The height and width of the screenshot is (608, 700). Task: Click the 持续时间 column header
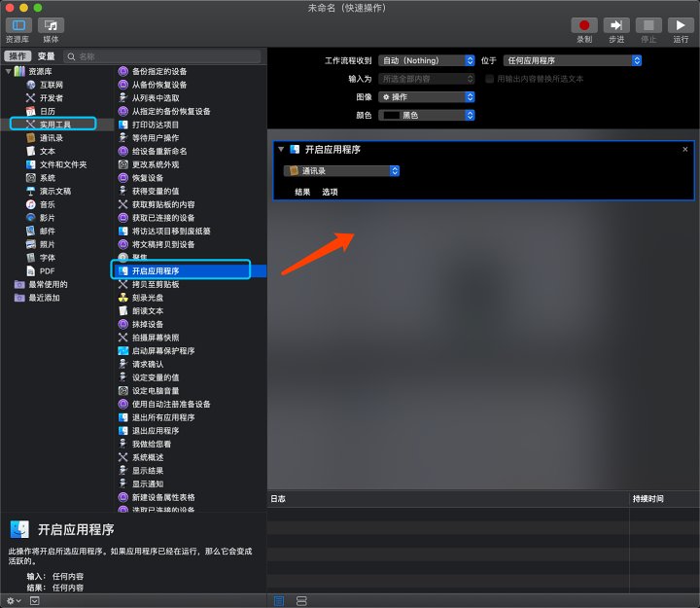click(x=647, y=498)
